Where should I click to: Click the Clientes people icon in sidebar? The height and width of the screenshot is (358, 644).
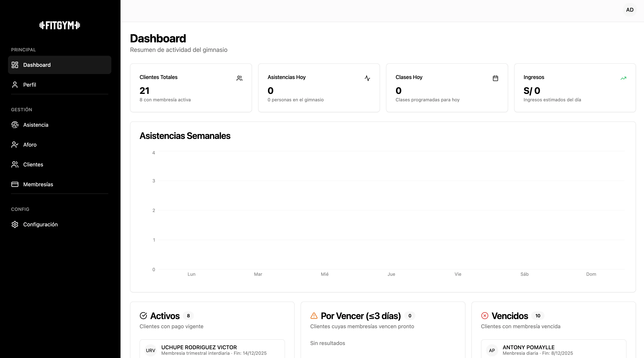point(15,164)
